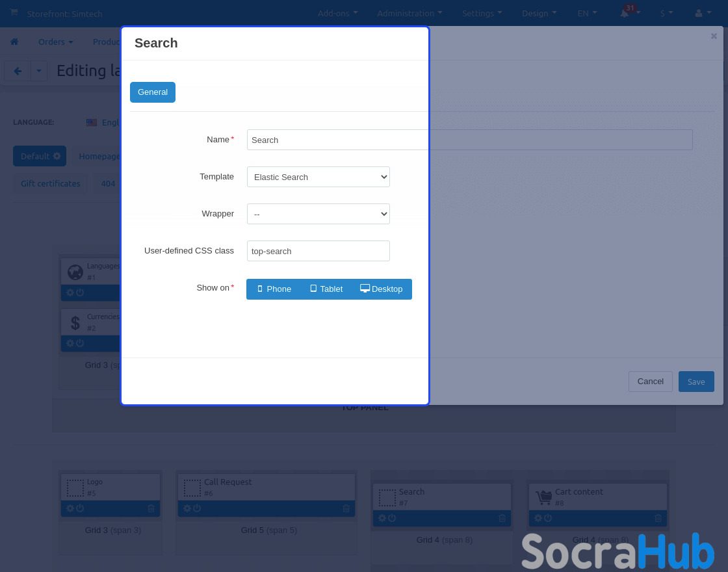Delete Call Request block via trash icon
Image resolution: width=728 pixels, height=572 pixels.
346,508
